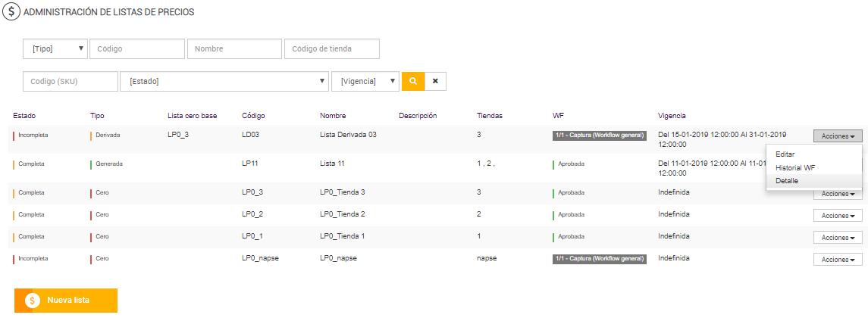Focus the Código input field
Image resolution: width=868 pixels, height=318 pixels.
pos(137,49)
